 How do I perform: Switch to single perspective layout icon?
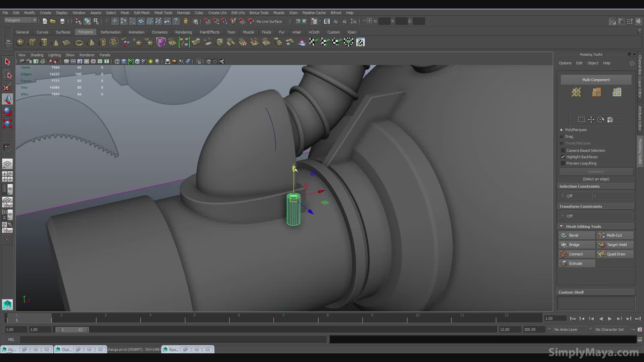pos(7,164)
